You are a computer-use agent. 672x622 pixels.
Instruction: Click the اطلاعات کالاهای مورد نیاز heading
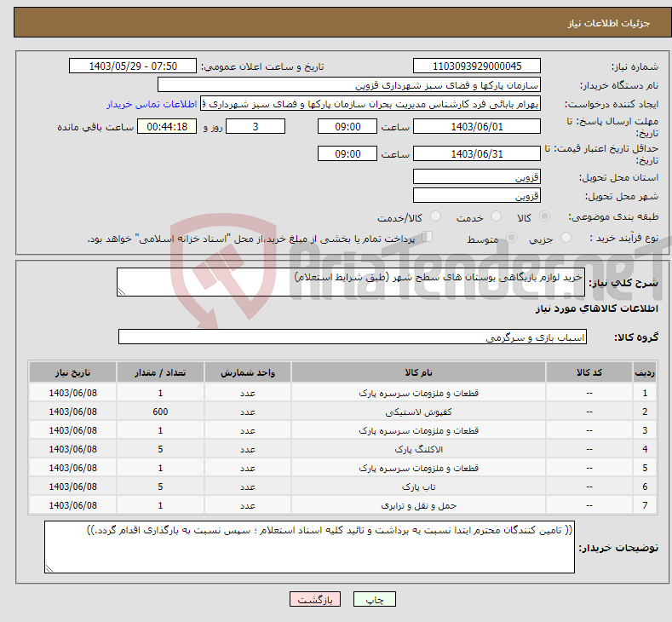pyautogui.click(x=596, y=308)
